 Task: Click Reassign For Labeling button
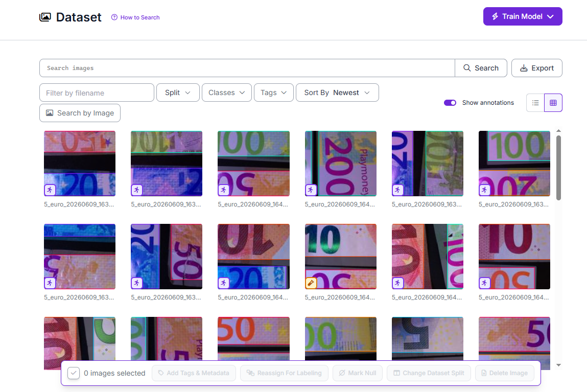284,373
